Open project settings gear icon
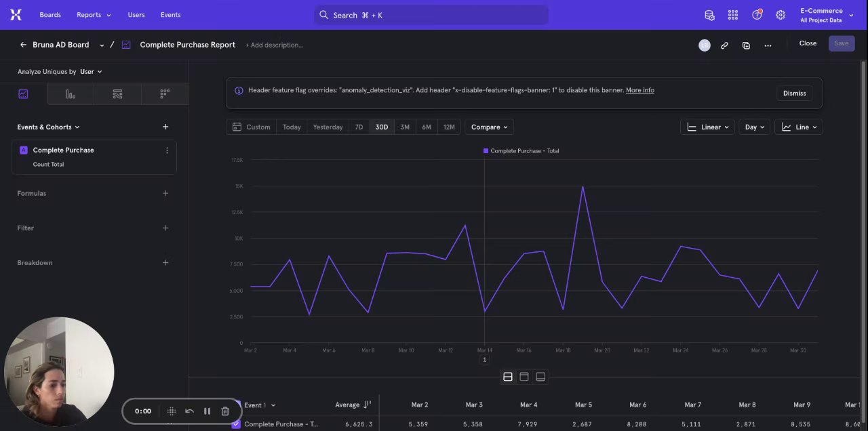Viewport: 868px width, 431px height. click(x=781, y=15)
